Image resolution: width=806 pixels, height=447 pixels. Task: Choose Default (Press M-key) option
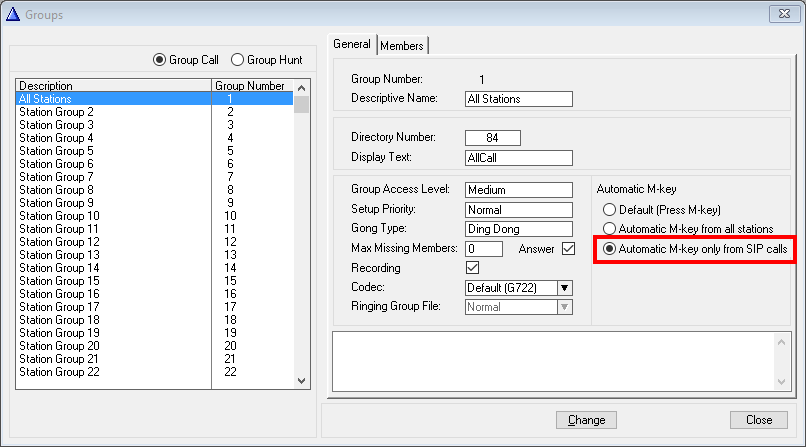[608, 210]
